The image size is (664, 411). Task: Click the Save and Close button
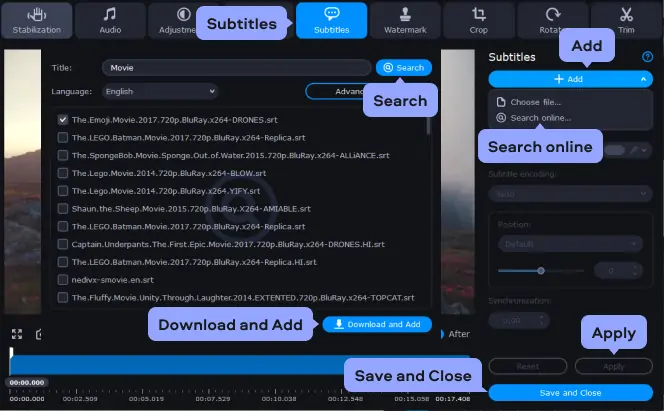point(570,393)
